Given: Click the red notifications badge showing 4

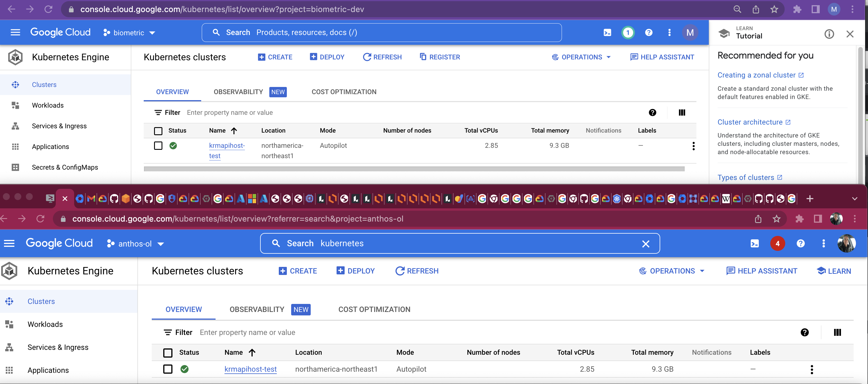Looking at the screenshot, I should click(777, 243).
